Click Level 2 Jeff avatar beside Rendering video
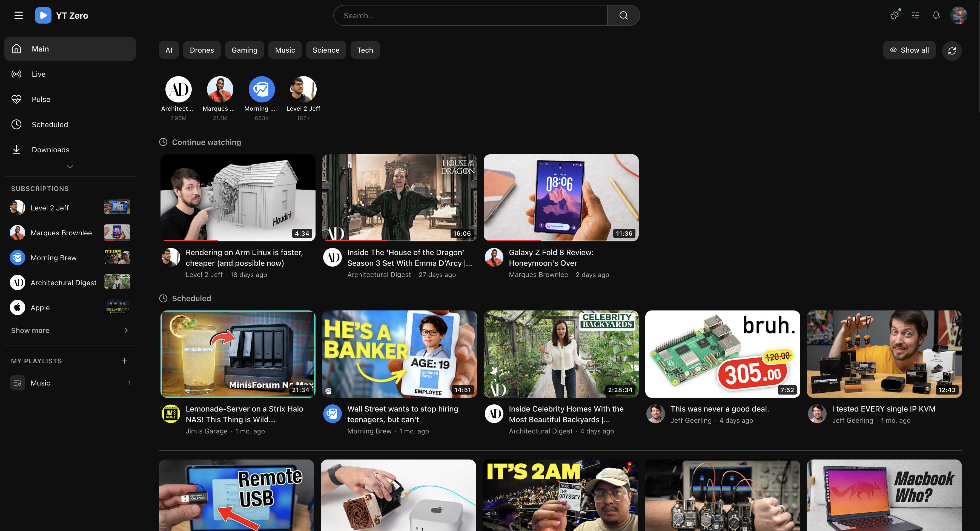980x531 pixels. click(x=171, y=257)
